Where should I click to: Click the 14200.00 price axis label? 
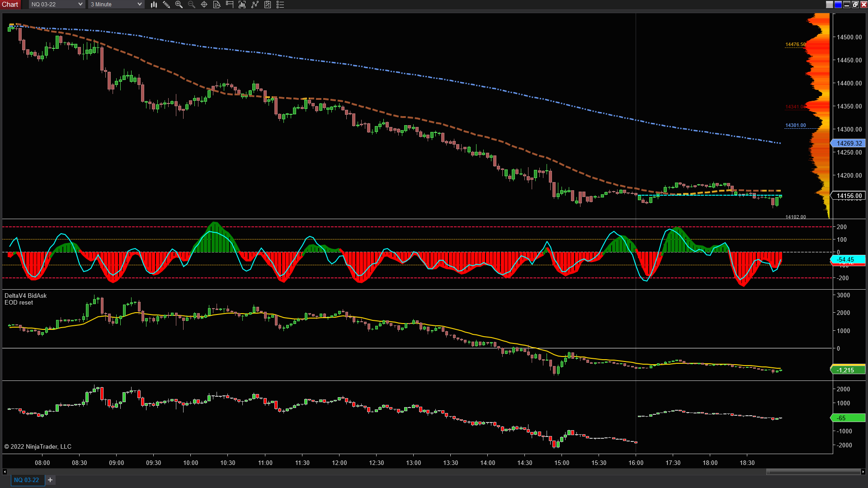[x=849, y=175]
